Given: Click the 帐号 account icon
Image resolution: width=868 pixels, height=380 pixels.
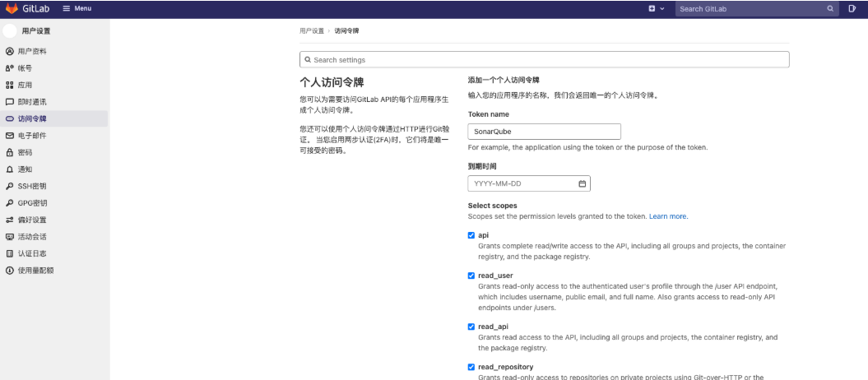Looking at the screenshot, I should [x=9, y=68].
